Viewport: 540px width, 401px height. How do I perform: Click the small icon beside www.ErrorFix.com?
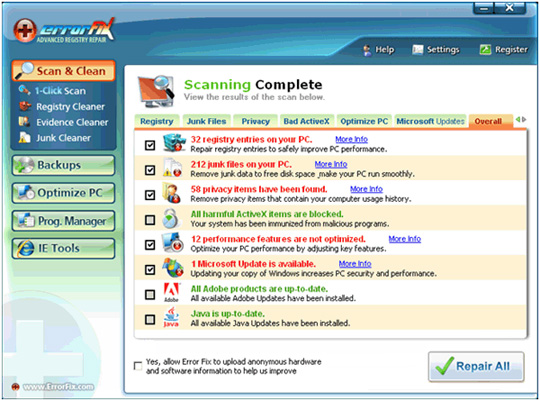pyautogui.click(x=15, y=387)
